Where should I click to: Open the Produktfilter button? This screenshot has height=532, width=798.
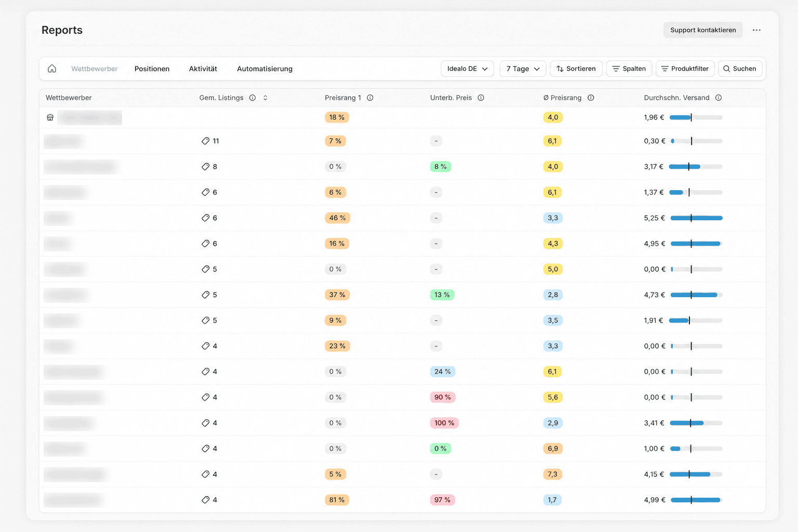[x=685, y=69]
